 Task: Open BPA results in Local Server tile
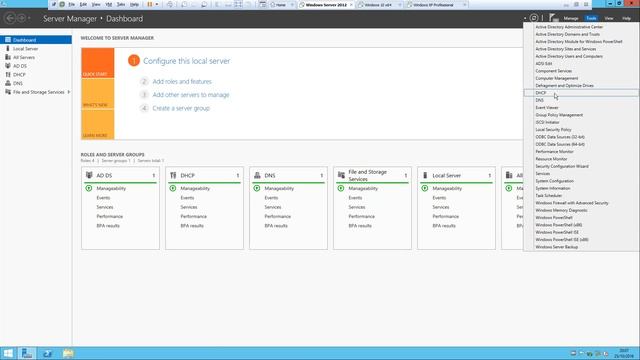pyautogui.click(x=444, y=226)
